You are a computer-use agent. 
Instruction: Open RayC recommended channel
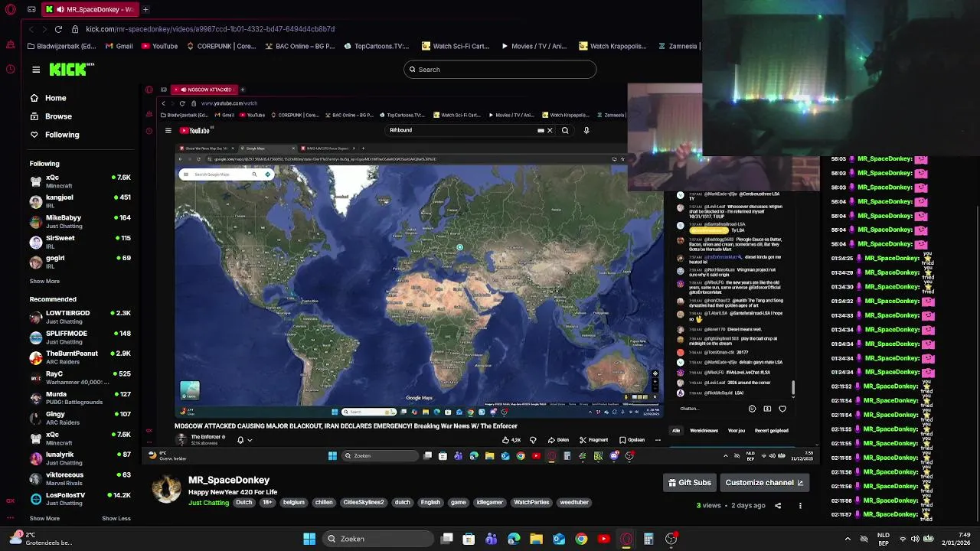pos(80,377)
